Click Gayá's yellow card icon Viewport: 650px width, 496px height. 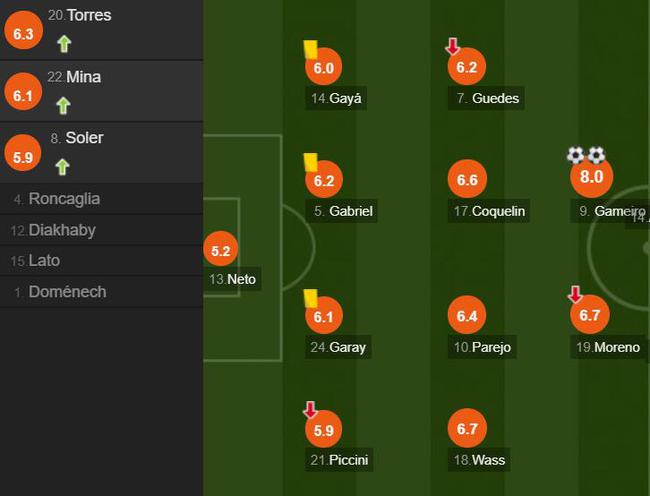[x=310, y=49]
